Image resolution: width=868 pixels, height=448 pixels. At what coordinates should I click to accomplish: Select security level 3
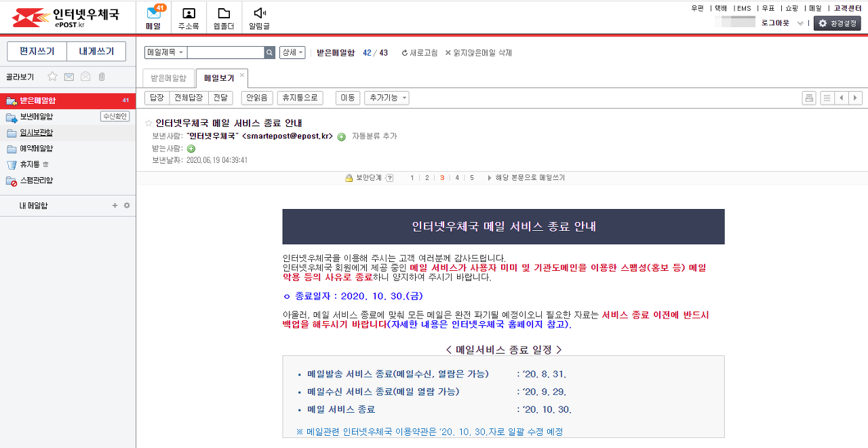(x=442, y=178)
